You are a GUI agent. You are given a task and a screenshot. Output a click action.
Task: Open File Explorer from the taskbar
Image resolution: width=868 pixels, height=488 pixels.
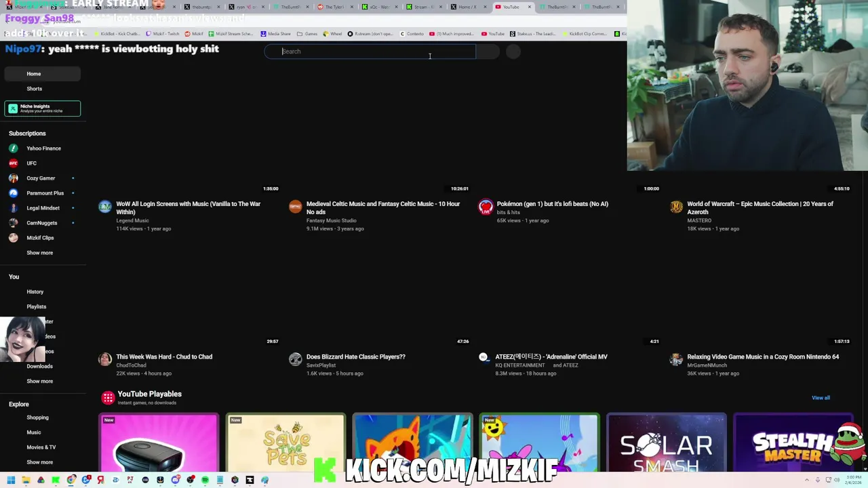[26, 480]
